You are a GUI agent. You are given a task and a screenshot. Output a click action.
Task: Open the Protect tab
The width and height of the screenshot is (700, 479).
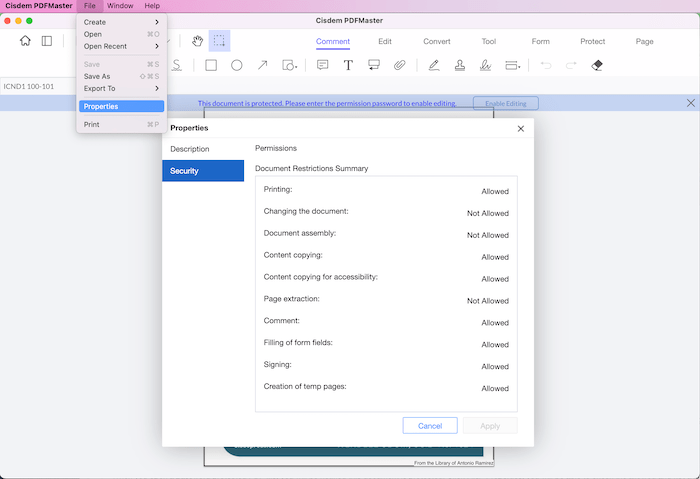tap(592, 42)
